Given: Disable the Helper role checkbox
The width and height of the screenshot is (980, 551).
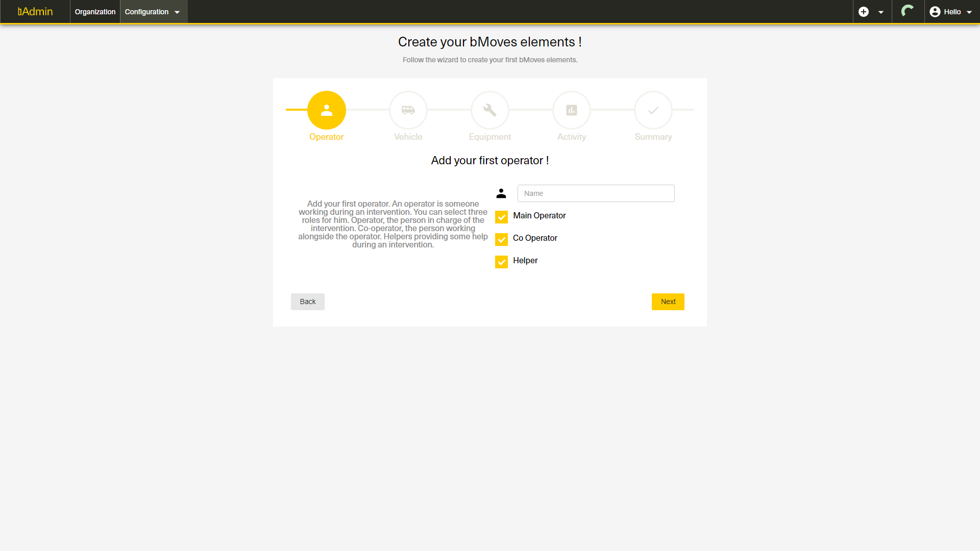Looking at the screenshot, I should (x=501, y=262).
